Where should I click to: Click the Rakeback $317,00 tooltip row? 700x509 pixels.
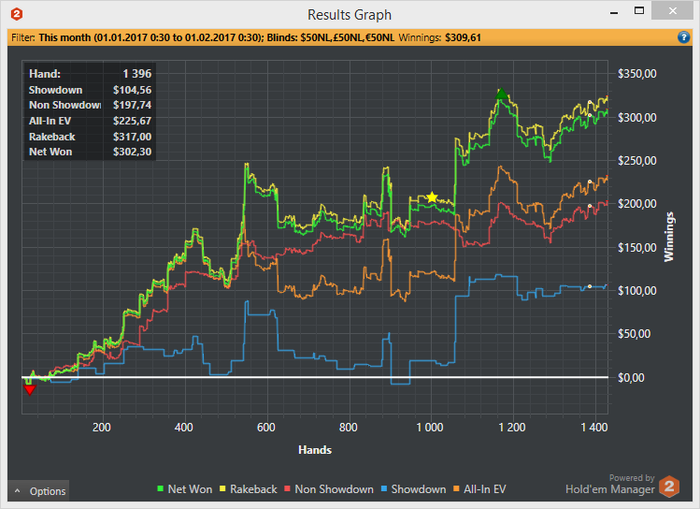coord(90,137)
